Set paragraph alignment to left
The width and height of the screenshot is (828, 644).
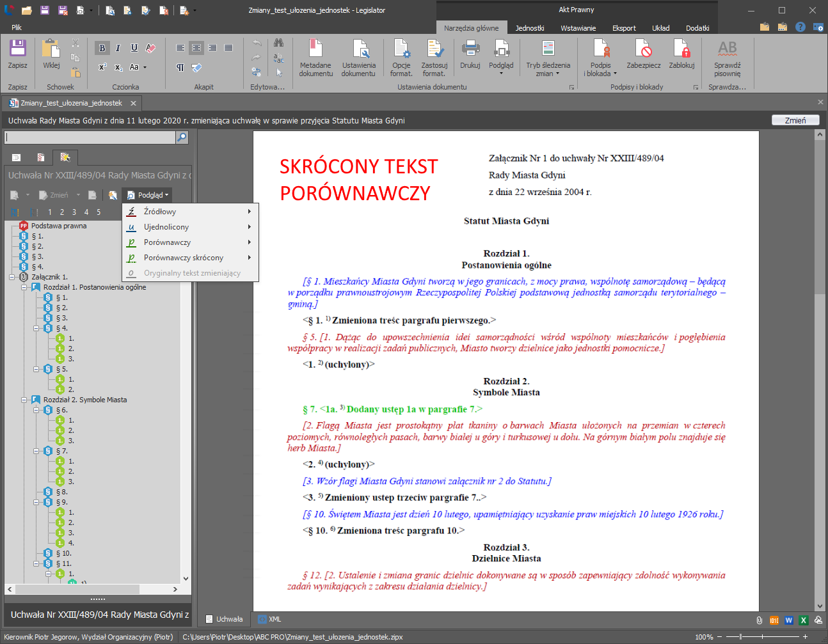click(x=180, y=48)
